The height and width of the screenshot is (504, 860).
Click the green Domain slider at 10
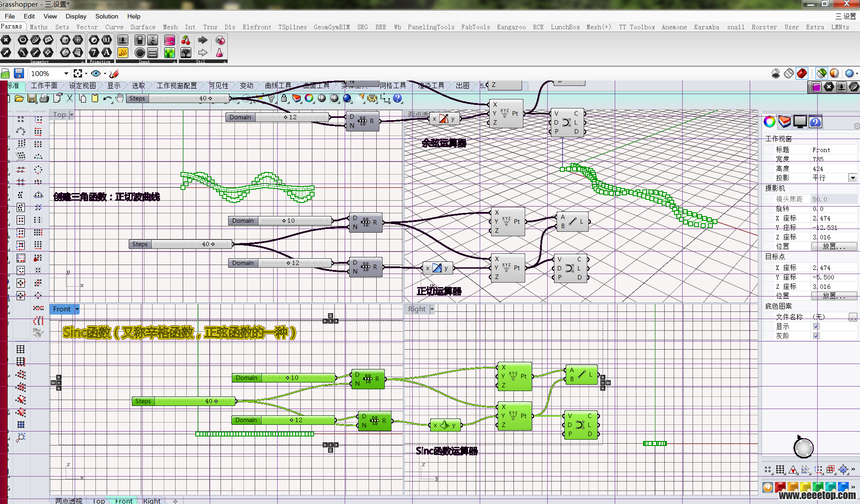[x=284, y=378]
